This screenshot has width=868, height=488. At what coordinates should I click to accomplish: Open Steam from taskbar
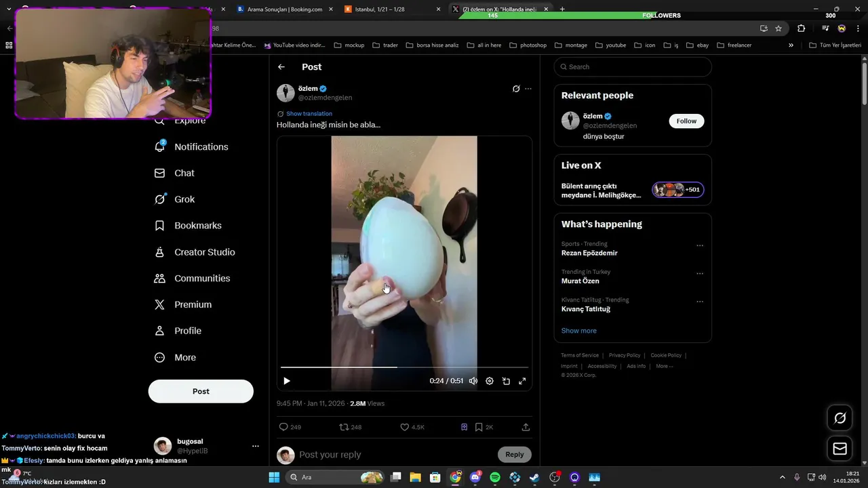[x=535, y=477]
